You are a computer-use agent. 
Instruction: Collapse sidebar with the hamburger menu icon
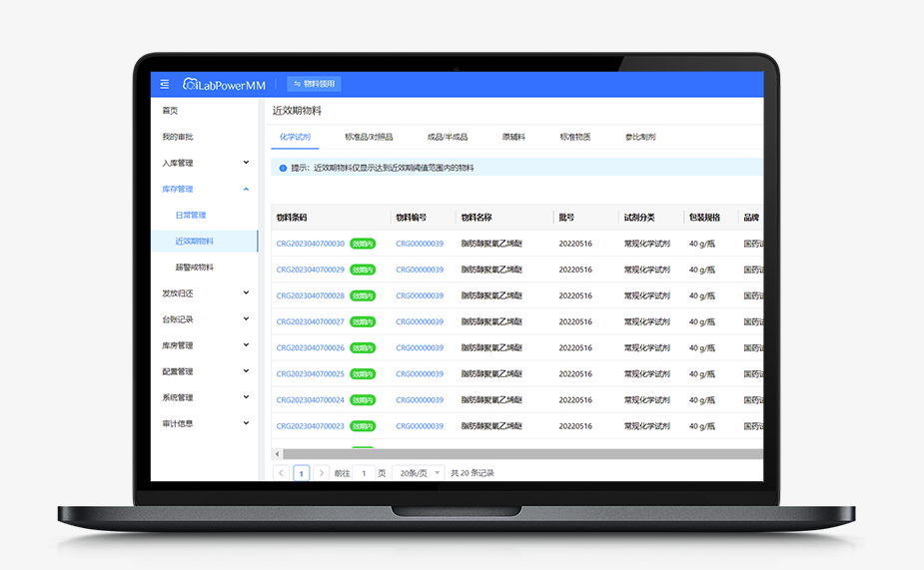(165, 84)
